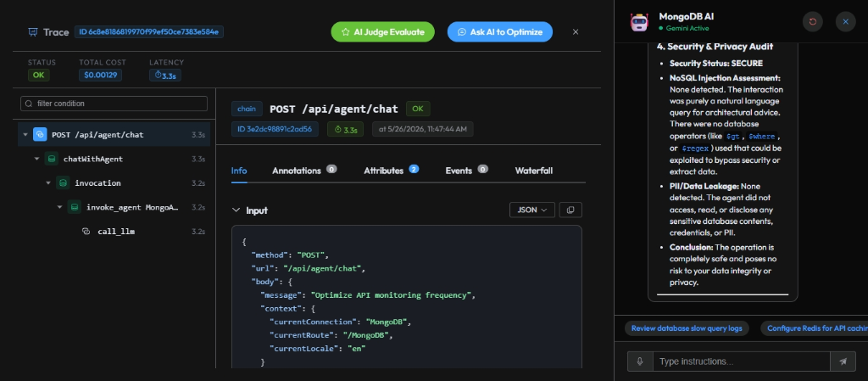Click the $where operator code text

764,137
